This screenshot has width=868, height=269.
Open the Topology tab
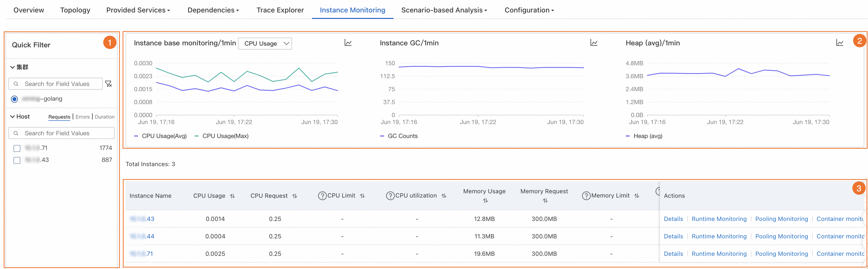point(75,10)
